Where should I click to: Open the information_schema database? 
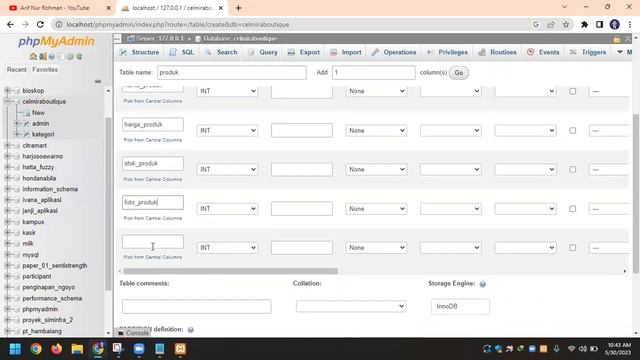pyautogui.click(x=50, y=189)
